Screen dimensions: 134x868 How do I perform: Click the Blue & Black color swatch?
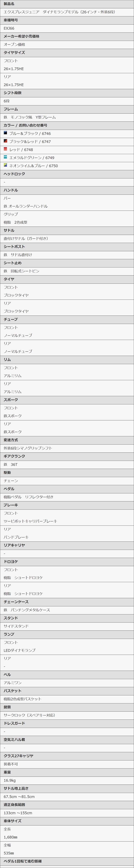(5, 133)
